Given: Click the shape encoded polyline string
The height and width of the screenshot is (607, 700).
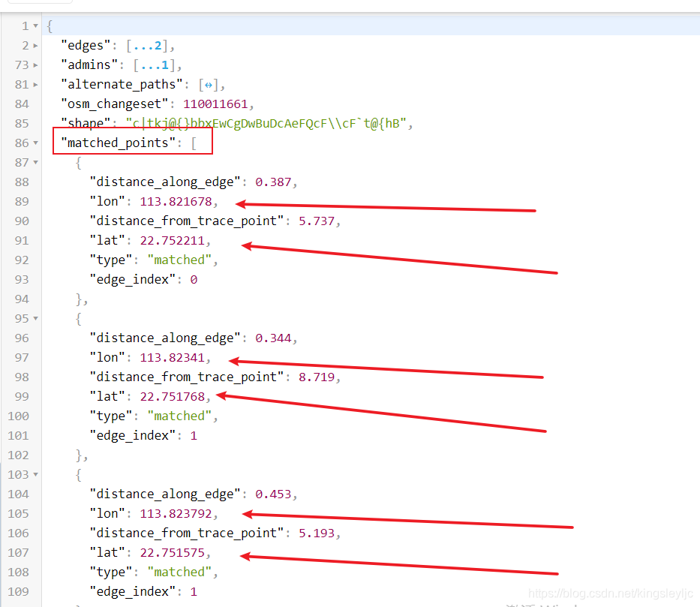Looking at the screenshot, I should click(266, 124).
